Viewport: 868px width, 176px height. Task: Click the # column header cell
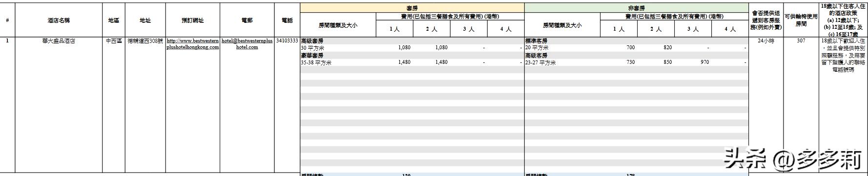[x=7, y=20]
